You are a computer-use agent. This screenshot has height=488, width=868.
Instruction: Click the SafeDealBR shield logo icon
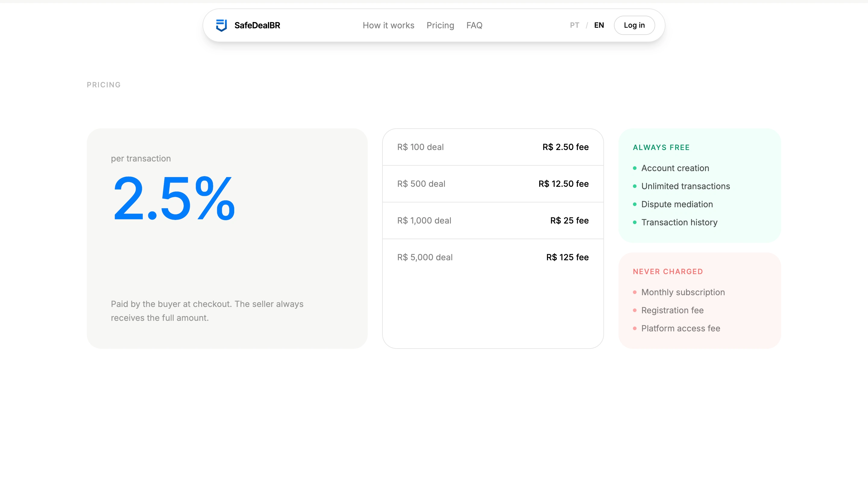[222, 25]
